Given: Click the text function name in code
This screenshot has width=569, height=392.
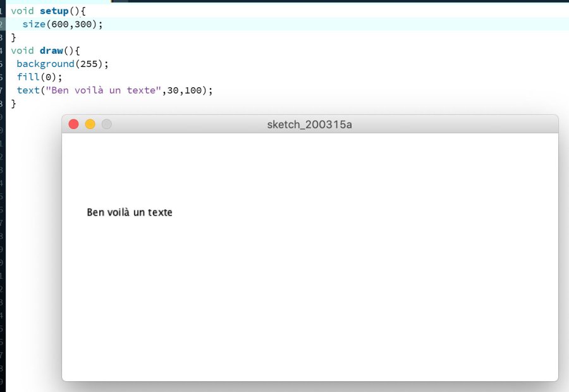Looking at the screenshot, I should (28, 90).
